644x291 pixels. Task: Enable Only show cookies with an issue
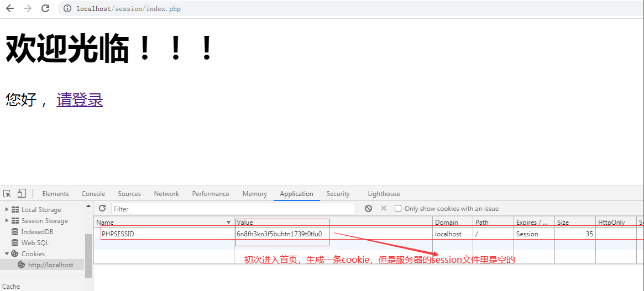pos(397,209)
